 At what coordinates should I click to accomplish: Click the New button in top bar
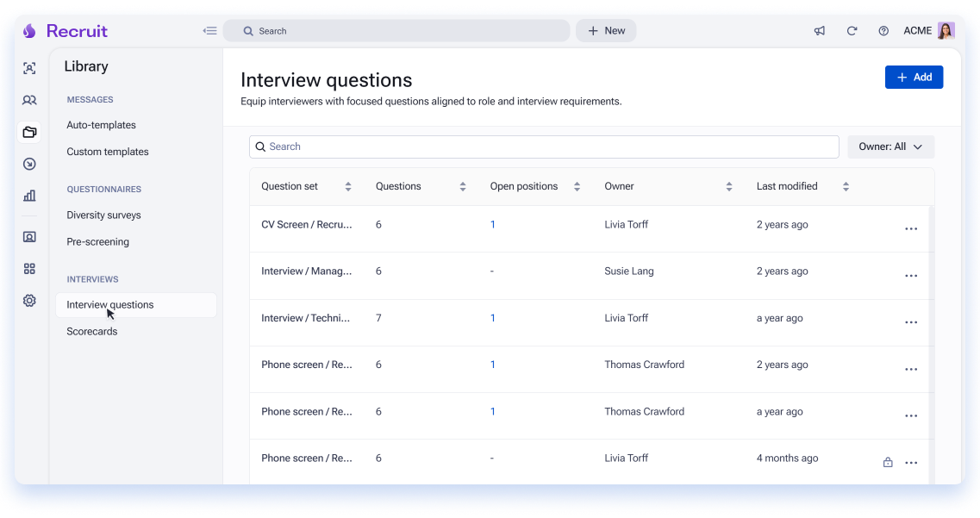click(606, 31)
